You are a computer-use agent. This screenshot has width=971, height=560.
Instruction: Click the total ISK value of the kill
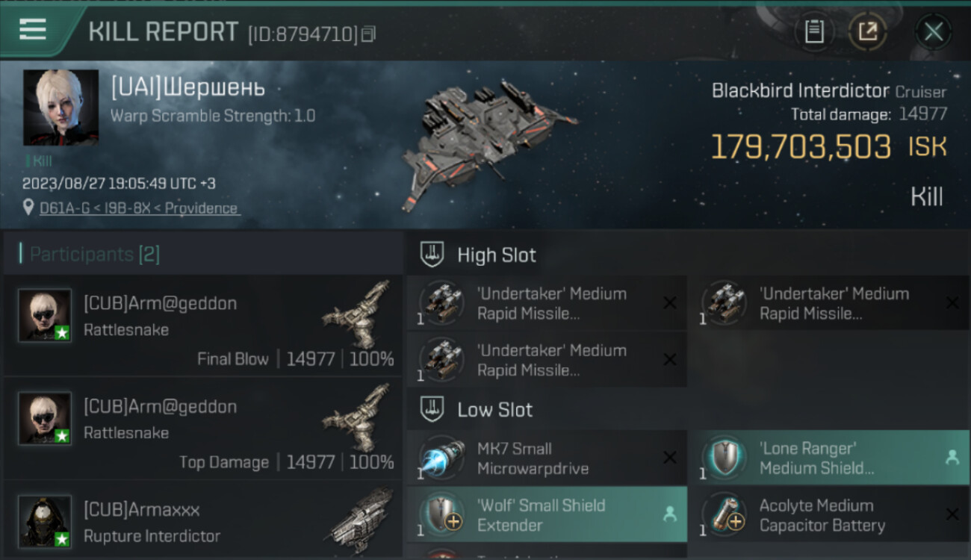[801, 148]
